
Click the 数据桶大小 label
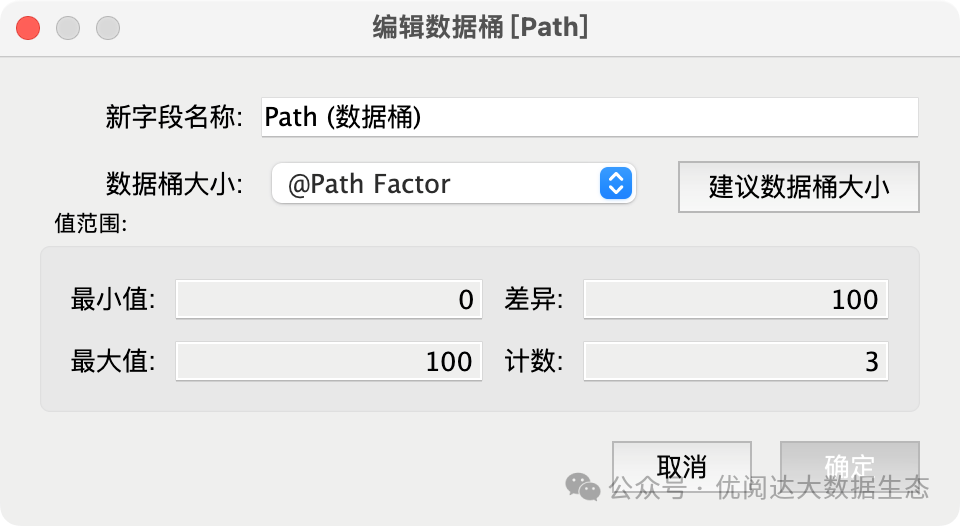[174, 184]
